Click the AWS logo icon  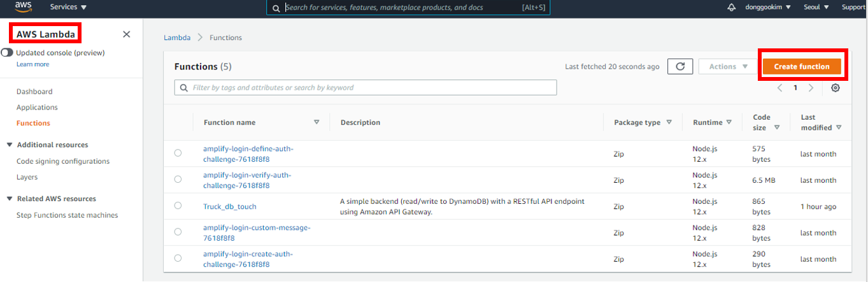pyautogui.click(x=23, y=7)
